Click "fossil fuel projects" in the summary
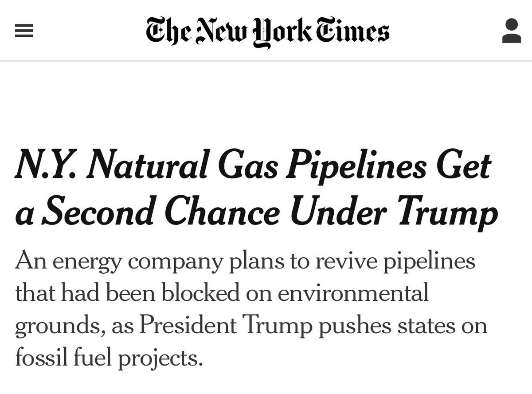Screen dimensions: 532x394 point(109,358)
